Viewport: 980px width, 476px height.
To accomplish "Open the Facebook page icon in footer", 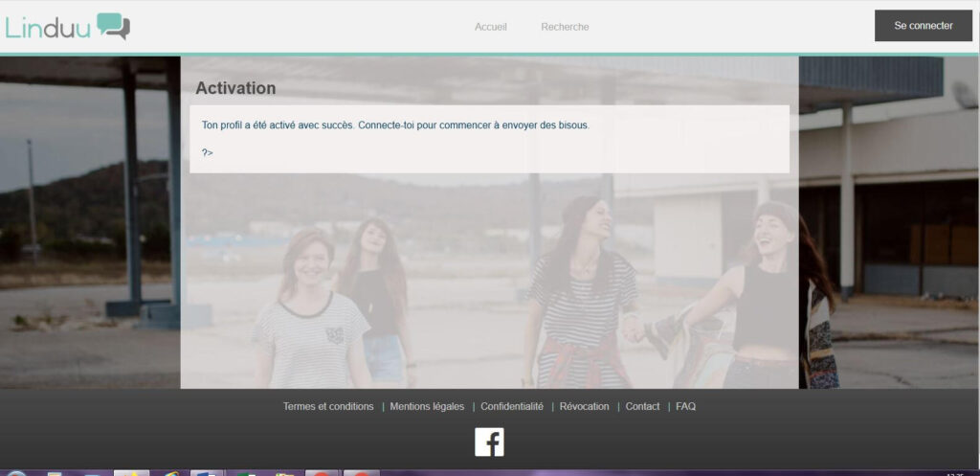I will pyautogui.click(x=489, y=442).
